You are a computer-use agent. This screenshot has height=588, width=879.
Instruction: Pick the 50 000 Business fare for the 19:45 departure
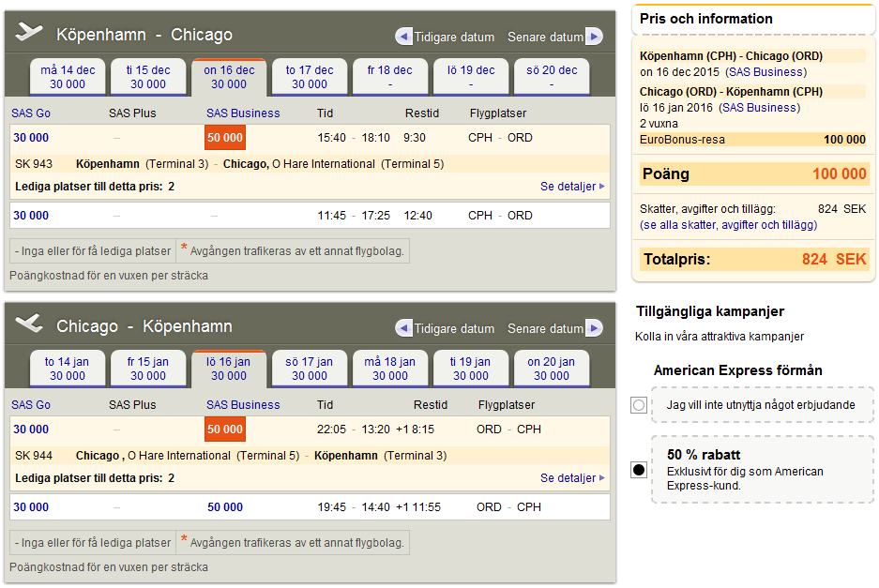tap(224, 507)
